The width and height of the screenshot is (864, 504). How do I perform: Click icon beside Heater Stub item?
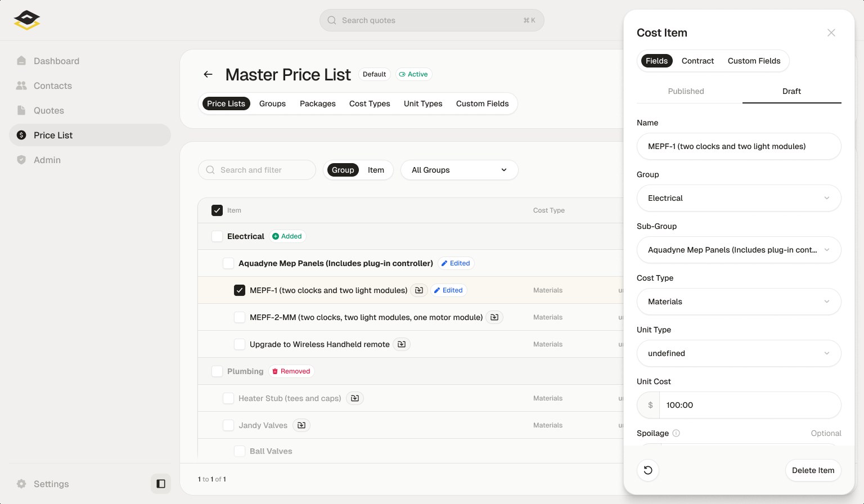point(355,398)
